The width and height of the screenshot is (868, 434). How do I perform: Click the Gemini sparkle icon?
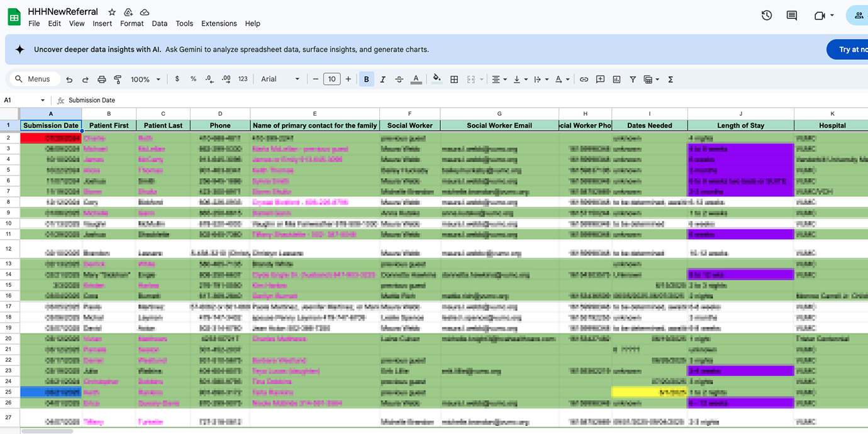[x=19, y=49]
